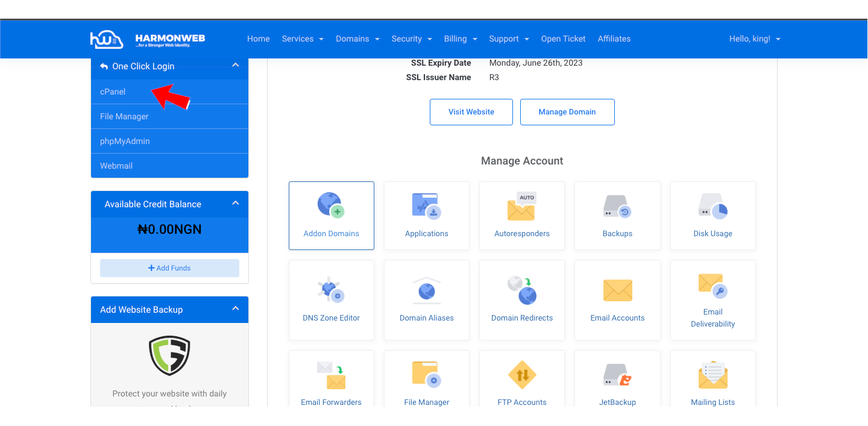The image size is (868, 426).
Task: Open the Affiliates menu item
Action: 614,39
